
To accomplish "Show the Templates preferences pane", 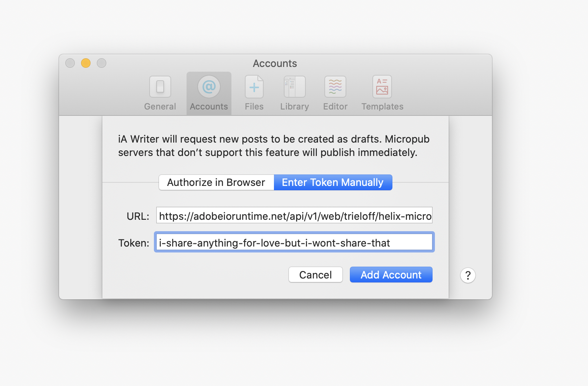I will (x=382, y=93).
